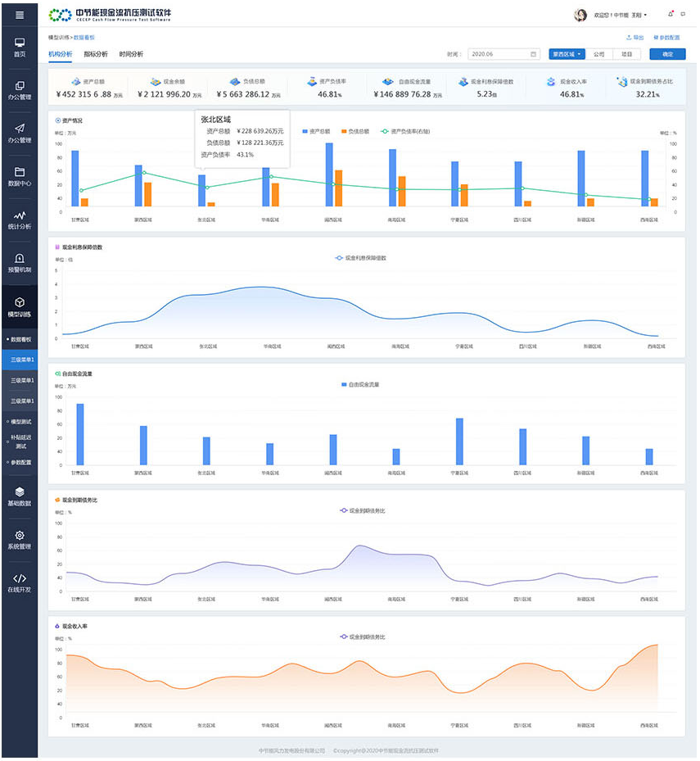
Task: Switch to the 时间分析 tab
Action: tap(130, 54)
